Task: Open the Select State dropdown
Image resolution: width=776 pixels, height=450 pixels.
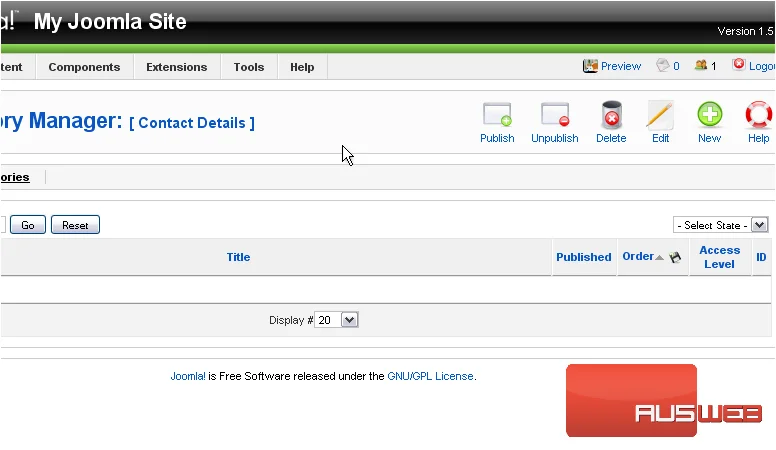Action: (720, 225)
